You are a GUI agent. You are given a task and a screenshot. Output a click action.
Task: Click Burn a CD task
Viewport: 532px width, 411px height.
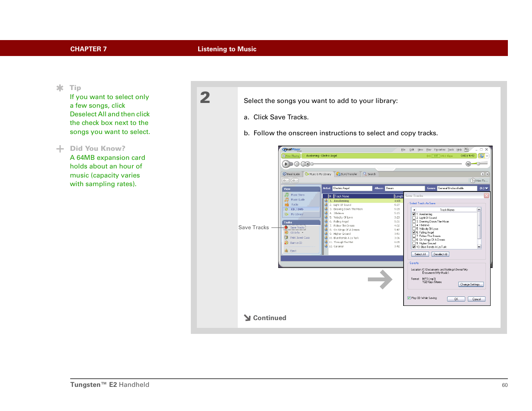point(293,243)
